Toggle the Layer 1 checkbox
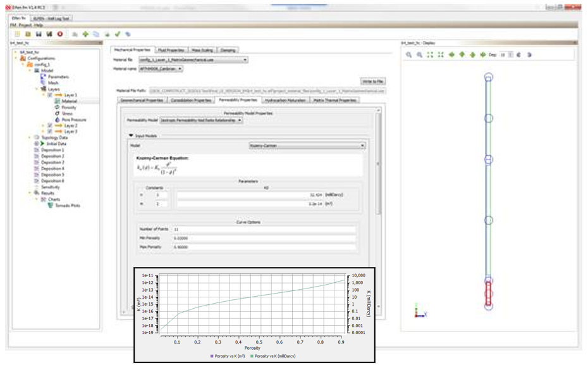588x367 pixels. [50, 95]
